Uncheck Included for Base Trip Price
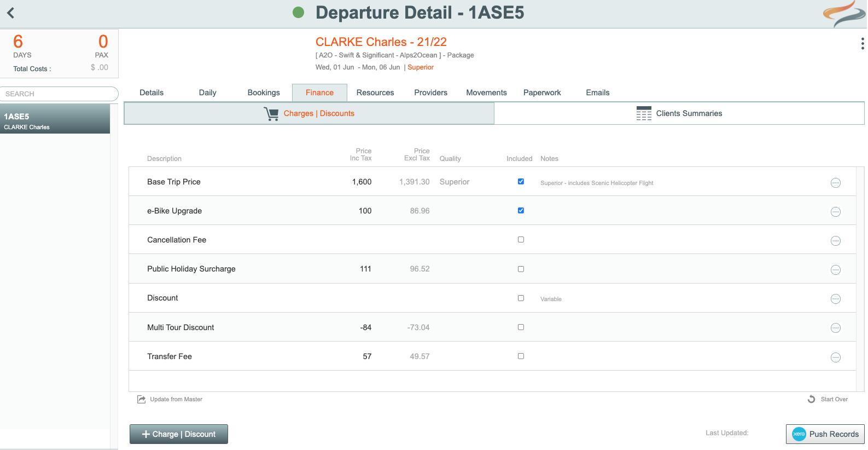Viewport: 868px width, 450px height. [x=521, y=182]
